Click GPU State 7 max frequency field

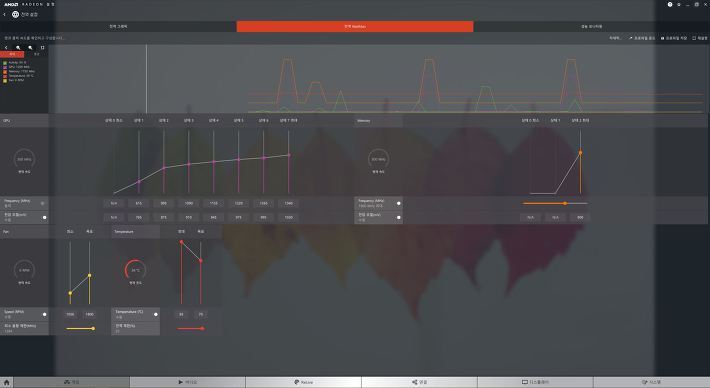click(x=288, y=203)
